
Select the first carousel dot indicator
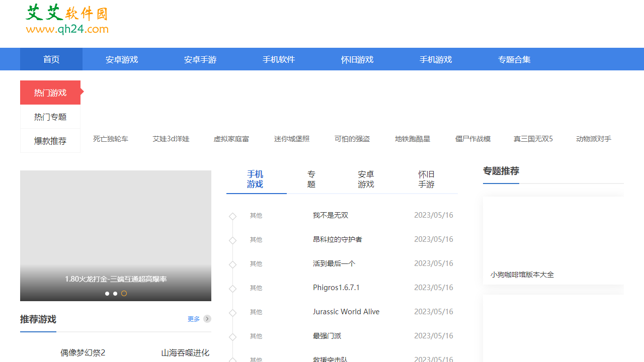pos(107,294)
